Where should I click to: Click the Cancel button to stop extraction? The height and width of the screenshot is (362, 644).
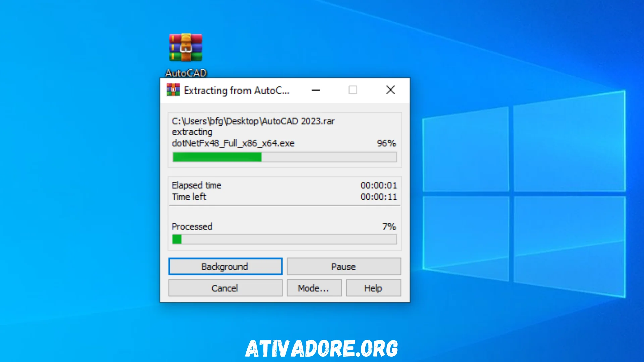click(225, 288)
